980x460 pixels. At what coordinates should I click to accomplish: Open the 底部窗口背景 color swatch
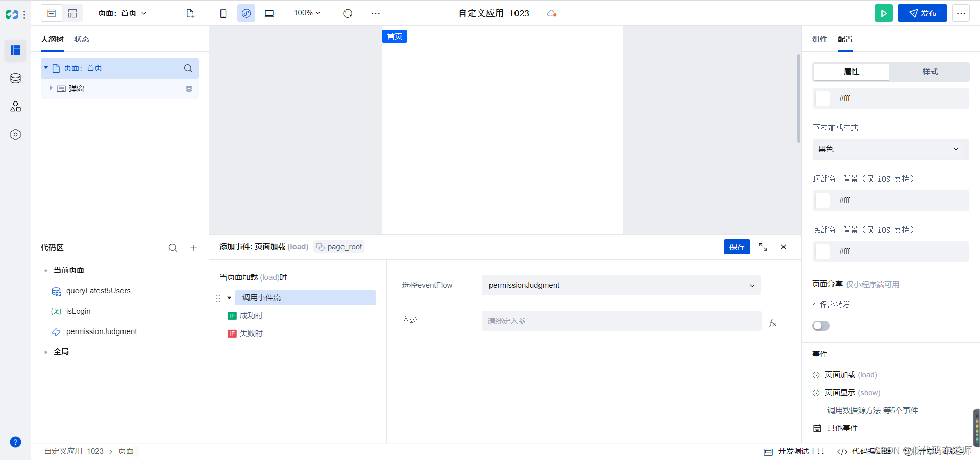(823, 251)
